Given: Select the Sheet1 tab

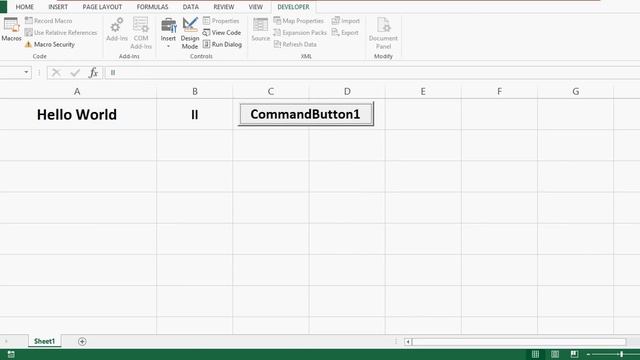Looking at the screenshot, I should 44,341.
